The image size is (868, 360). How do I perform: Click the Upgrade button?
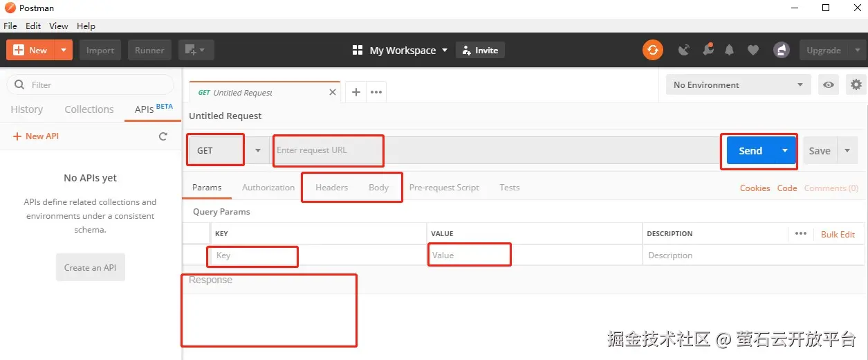[x=823, y=50]
